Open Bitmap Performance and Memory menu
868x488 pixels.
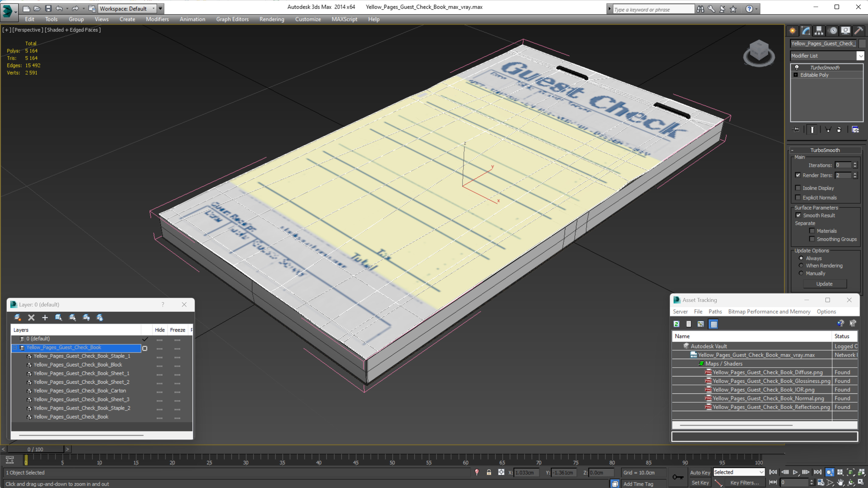pyautogui.click(x=769, y=312)
